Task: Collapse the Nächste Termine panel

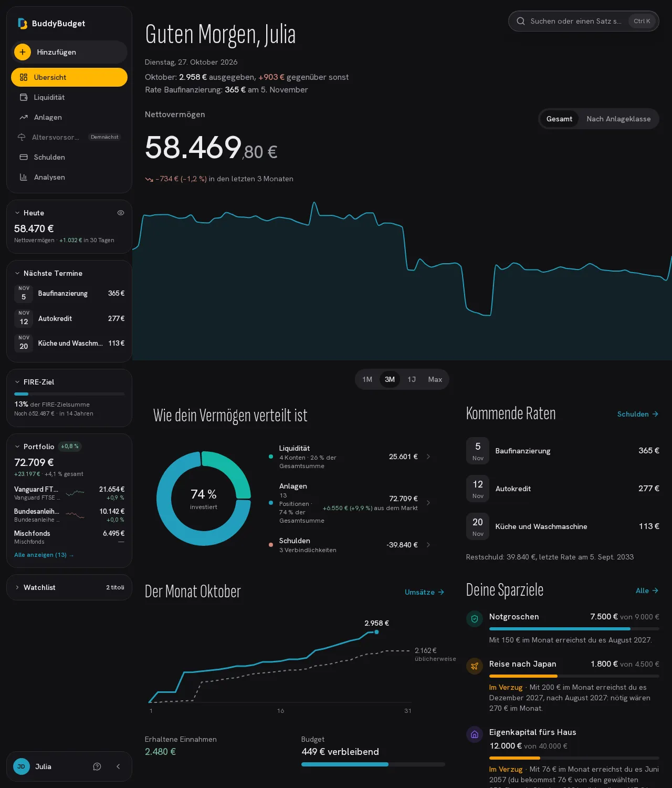Action: [x=17, y=273]
